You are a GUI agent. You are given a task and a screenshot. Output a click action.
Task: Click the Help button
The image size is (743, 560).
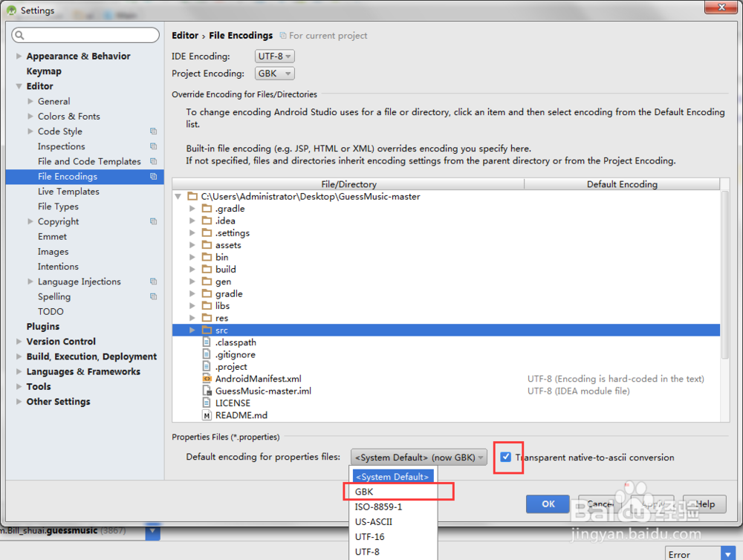coord(704,504)
